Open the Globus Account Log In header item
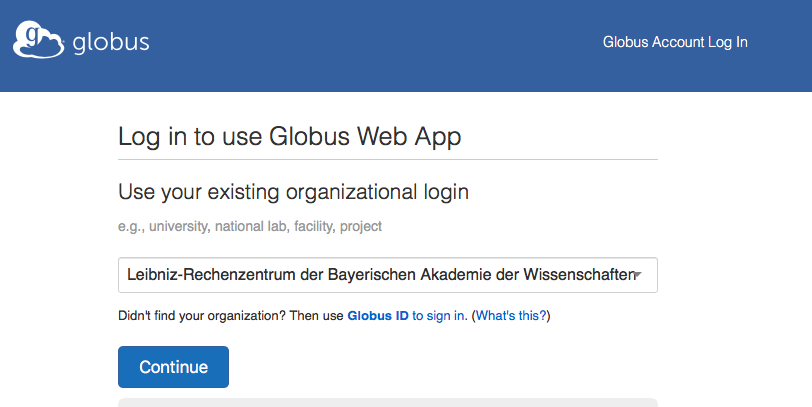This screenshot has width=812, height=407. (675, 42)
